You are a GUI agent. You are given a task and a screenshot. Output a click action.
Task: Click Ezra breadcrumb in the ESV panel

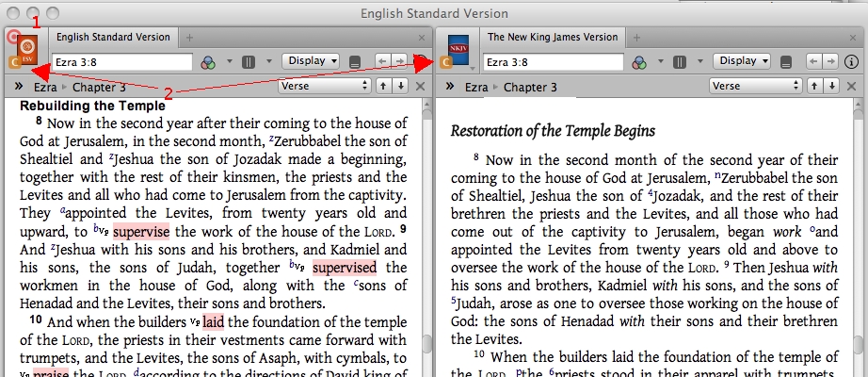point(45,87)
